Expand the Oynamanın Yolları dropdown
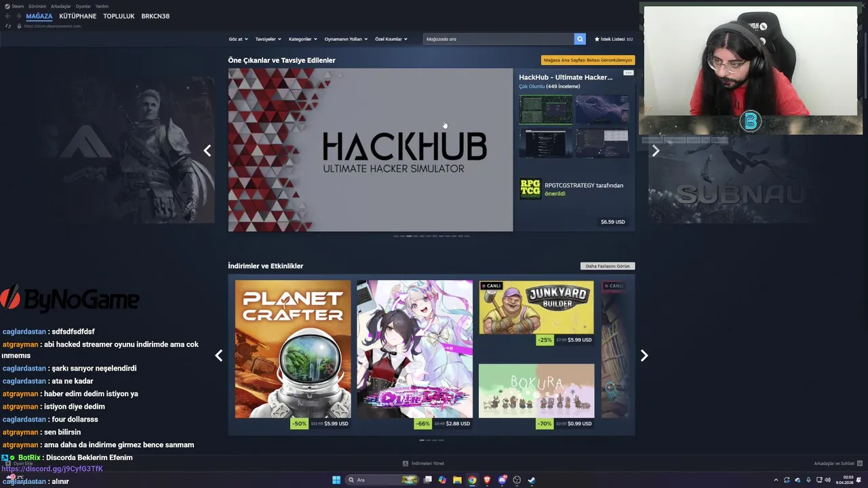This screenshot has height=488, width=868. coord(346,39)
